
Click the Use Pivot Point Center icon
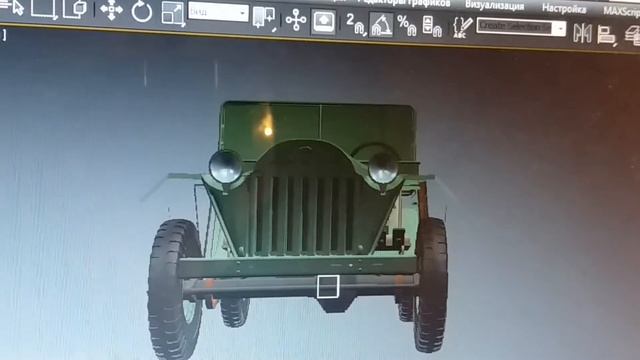click(x=263, y=18)
